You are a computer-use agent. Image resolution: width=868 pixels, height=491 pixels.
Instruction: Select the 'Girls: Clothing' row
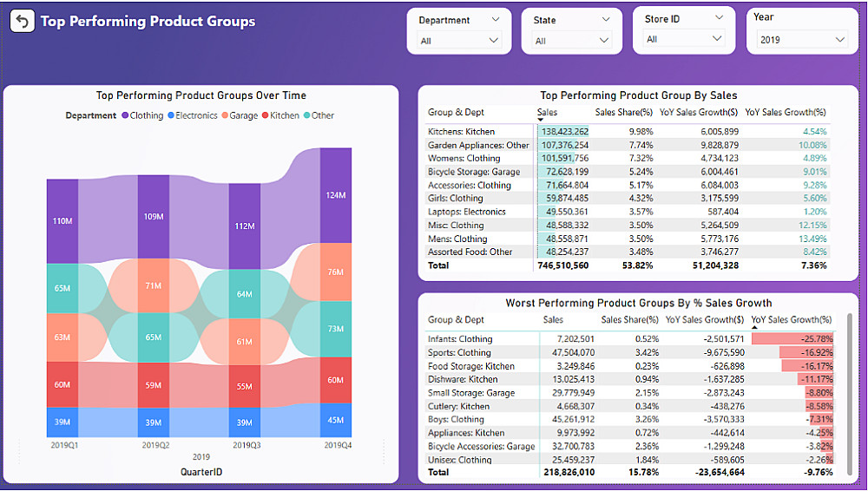pos(628,198)
